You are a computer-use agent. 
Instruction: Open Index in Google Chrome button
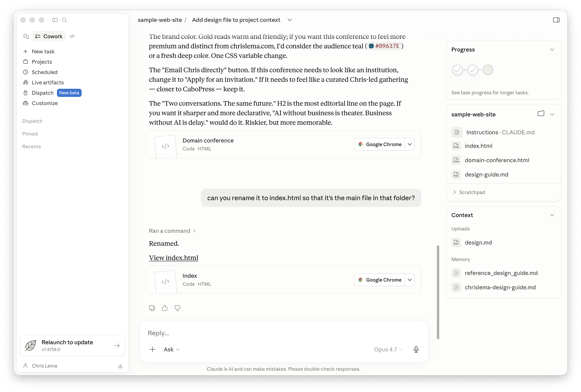(x=380, y=280)
